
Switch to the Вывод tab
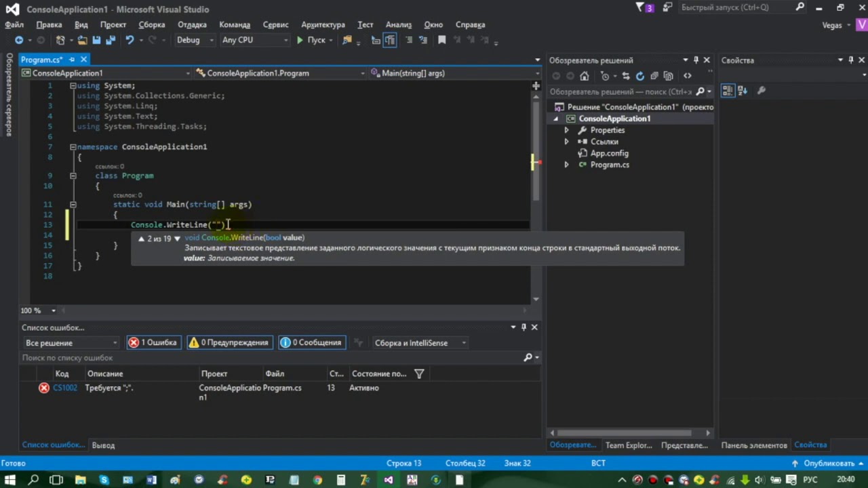103,445
